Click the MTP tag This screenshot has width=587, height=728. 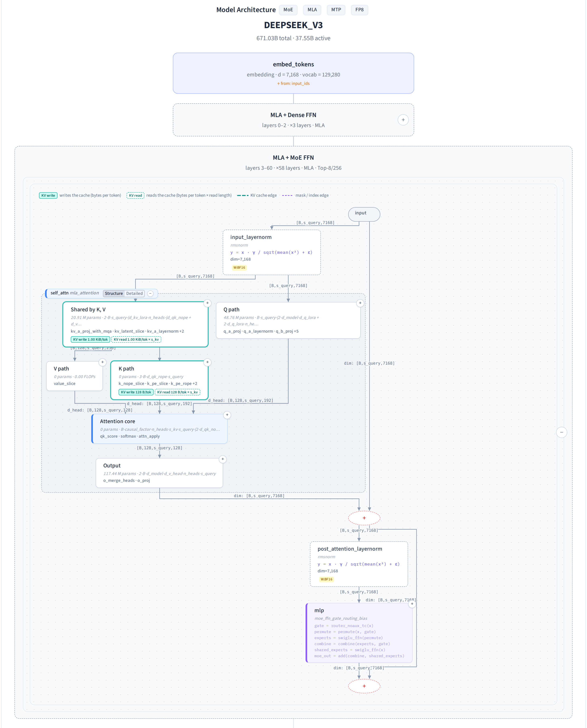click(336, 10)
